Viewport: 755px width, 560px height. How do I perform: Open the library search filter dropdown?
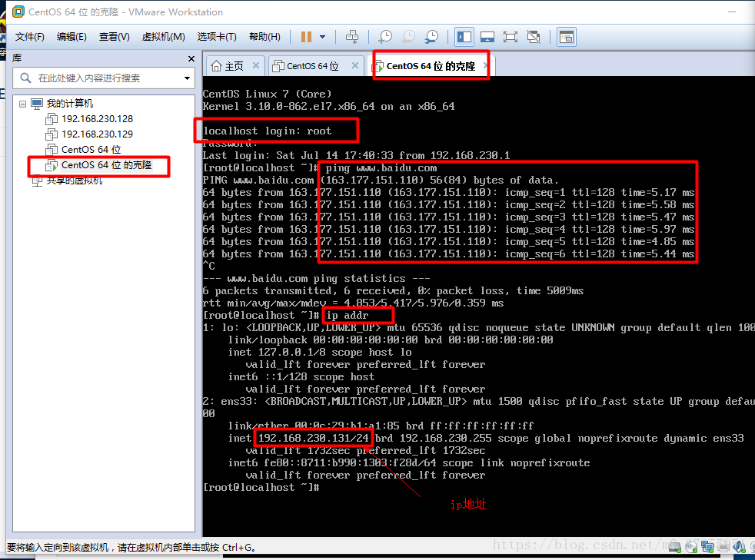188,78
